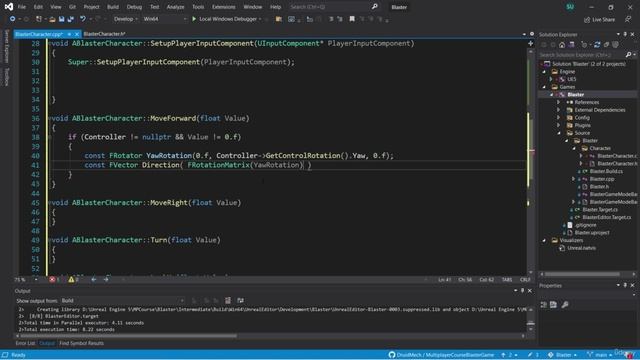Open the Live Share feature
The height and width of the screenshot is (360, 640).
point(599,19)
